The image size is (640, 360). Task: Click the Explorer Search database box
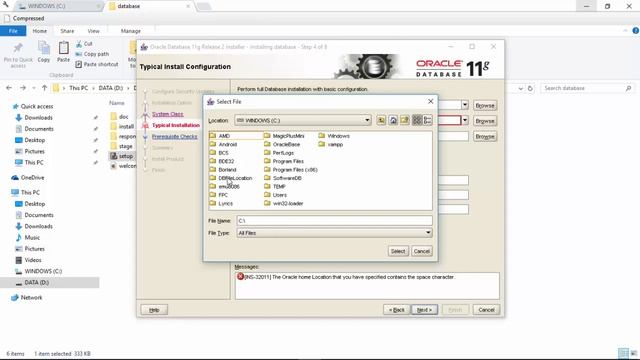(587, 88)
